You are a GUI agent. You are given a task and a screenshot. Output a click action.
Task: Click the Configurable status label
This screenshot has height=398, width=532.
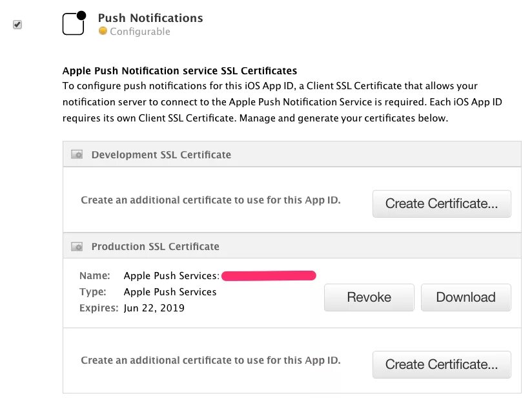pyautogui.click(x=140, y=32)
